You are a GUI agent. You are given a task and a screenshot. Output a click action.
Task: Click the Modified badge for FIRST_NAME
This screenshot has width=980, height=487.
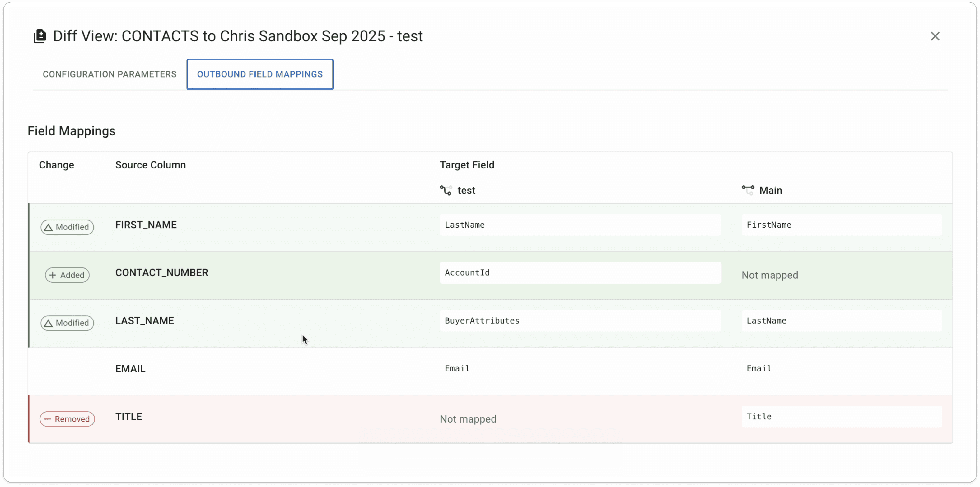[67, 227]
